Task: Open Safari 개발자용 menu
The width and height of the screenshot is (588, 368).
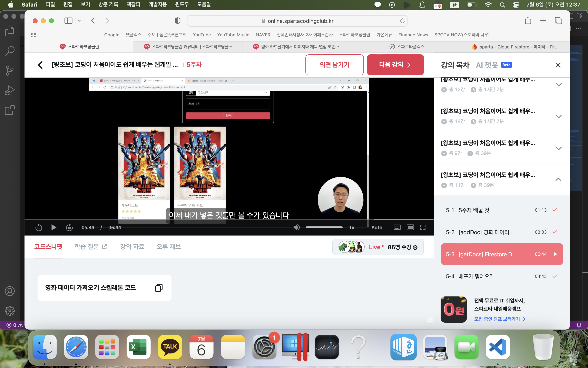Action: 157,4
